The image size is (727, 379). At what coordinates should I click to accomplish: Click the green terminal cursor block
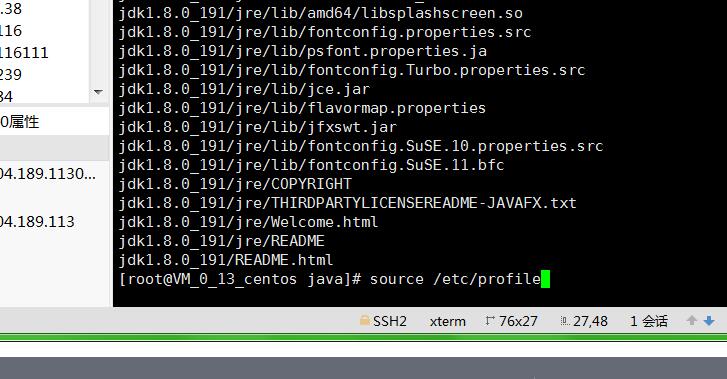tap(545, 279)
